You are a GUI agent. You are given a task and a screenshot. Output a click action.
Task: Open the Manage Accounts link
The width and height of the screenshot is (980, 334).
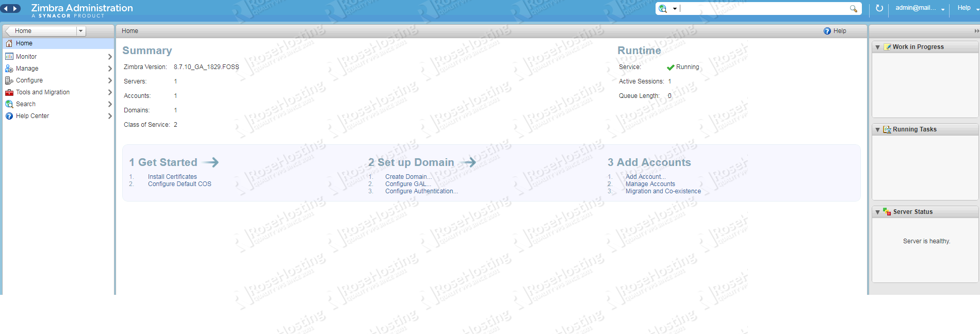pos(650,184)
